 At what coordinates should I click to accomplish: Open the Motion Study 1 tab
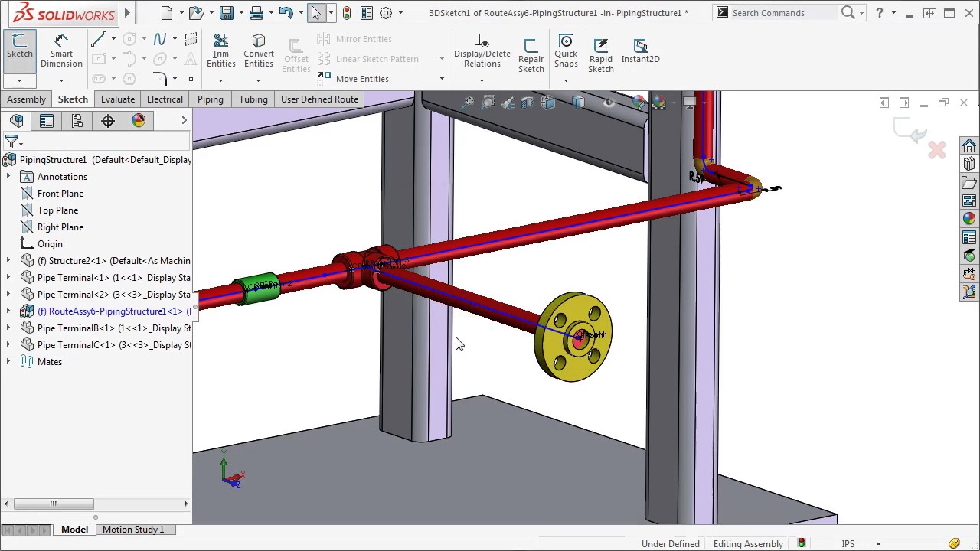(133, 530)
